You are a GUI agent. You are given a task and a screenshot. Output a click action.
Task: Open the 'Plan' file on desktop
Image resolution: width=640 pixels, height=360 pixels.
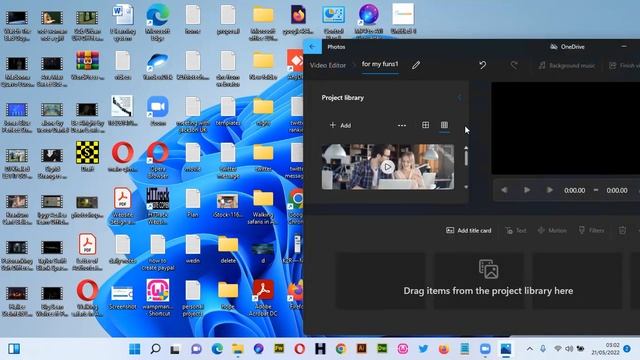pos(193,203)
